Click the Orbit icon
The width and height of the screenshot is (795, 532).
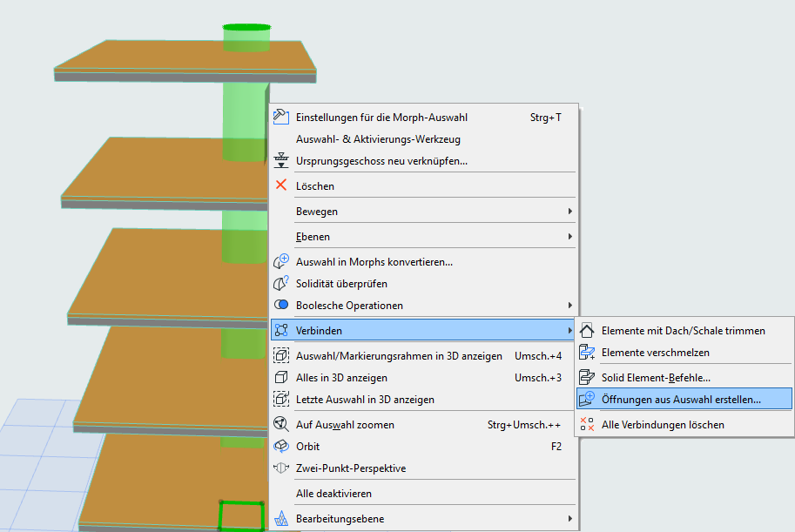(281, 447)
